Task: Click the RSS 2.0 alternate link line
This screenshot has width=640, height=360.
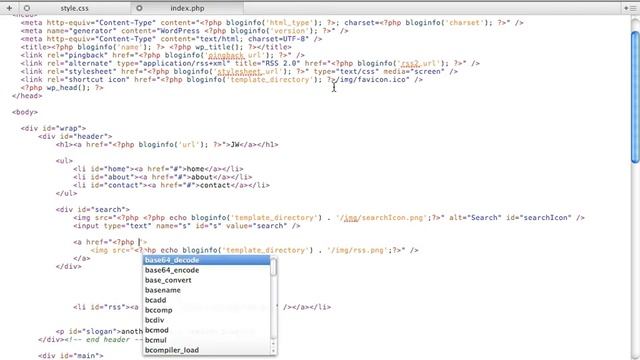Action: coord(250,63)
